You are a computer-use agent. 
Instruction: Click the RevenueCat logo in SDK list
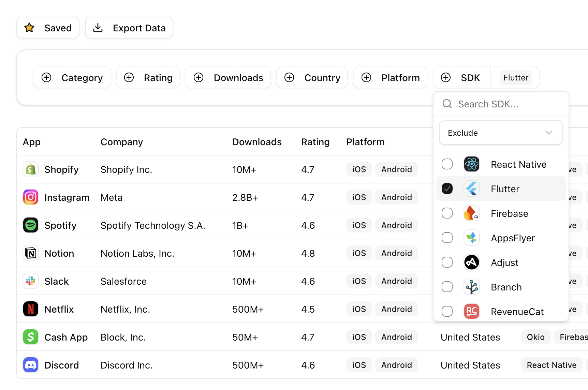coord(472,311)
